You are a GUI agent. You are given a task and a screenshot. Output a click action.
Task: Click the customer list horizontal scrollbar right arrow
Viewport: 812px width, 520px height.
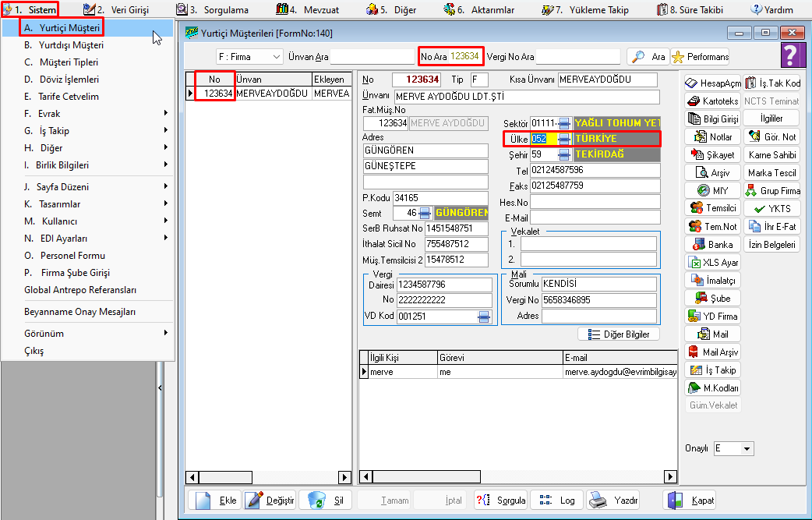[344, 477]
